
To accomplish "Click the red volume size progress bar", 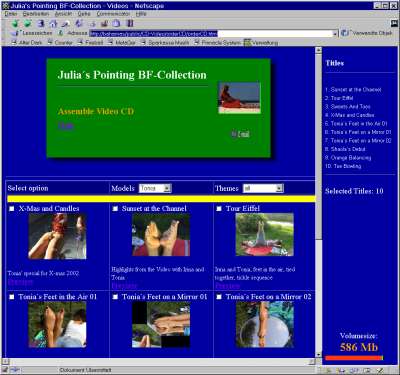I will 354,358.
